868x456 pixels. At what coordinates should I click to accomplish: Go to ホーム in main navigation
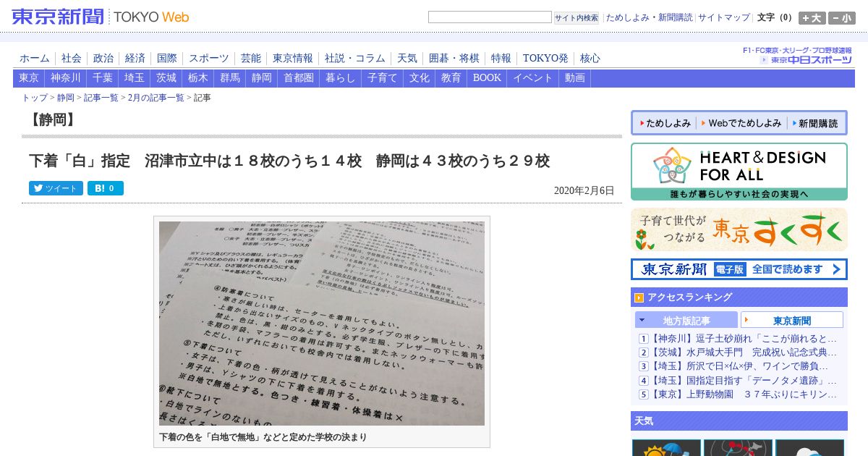[35, 58]
